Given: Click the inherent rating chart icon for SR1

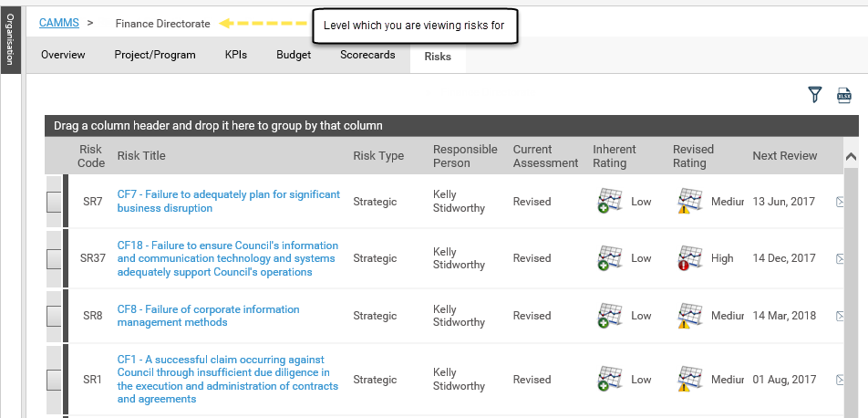Looking at the screenshot, I should pyautogui.click(x=610, y=379).
